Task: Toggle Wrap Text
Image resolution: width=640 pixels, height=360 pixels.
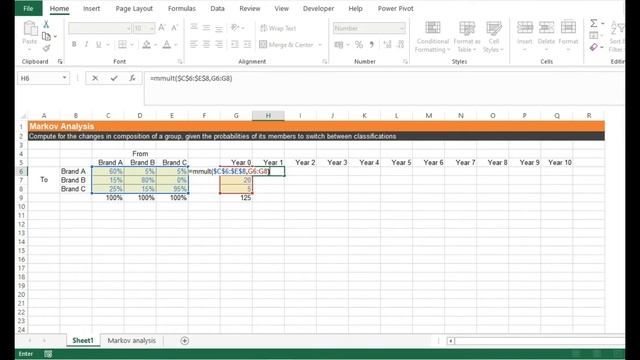Action: [278, 28]
